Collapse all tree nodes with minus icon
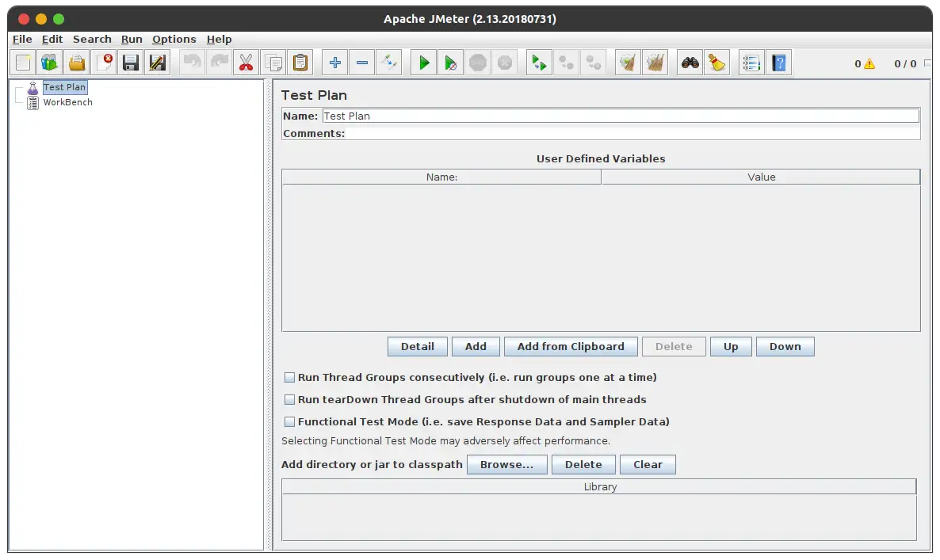 tap(362, 63)
